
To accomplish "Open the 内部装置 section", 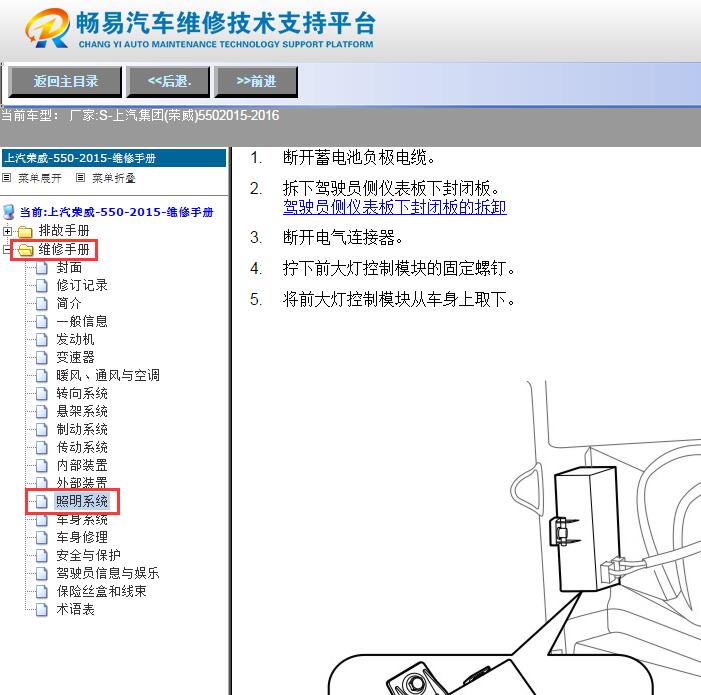I will (x=82, y=465).
